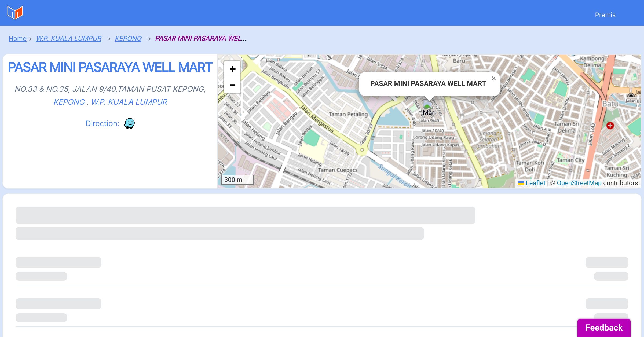This screenshot has height=337, width=644.
Task: Zoom in on the map
Action: [232, 69]
